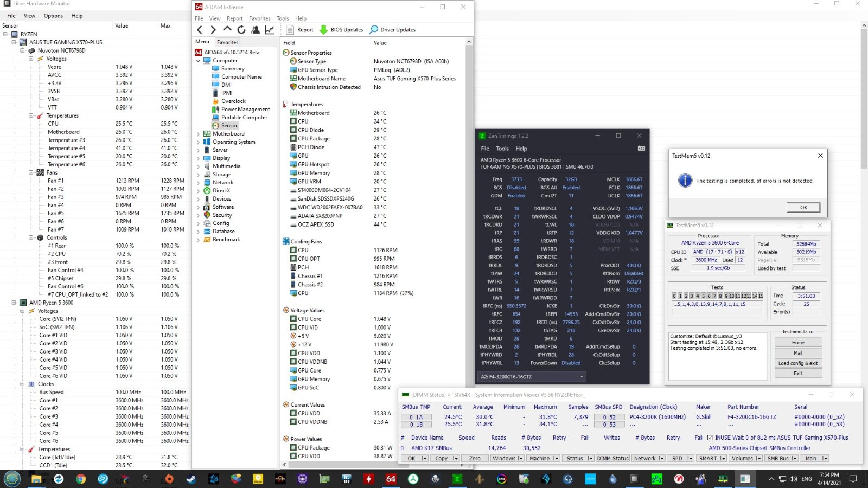Toggle PCH Diode checkbox in AIDA64
This screenshot has height=488, width=868.
[x=293, y=147]
